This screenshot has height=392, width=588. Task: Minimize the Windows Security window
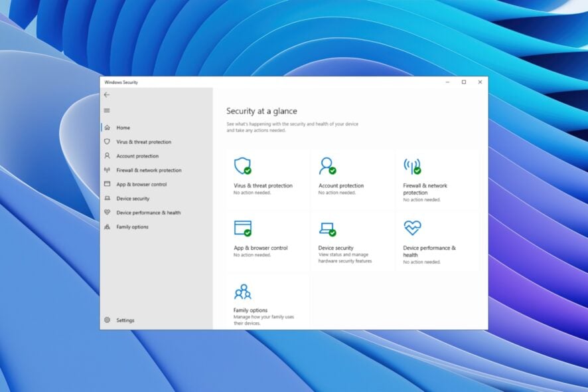point(447,82)
